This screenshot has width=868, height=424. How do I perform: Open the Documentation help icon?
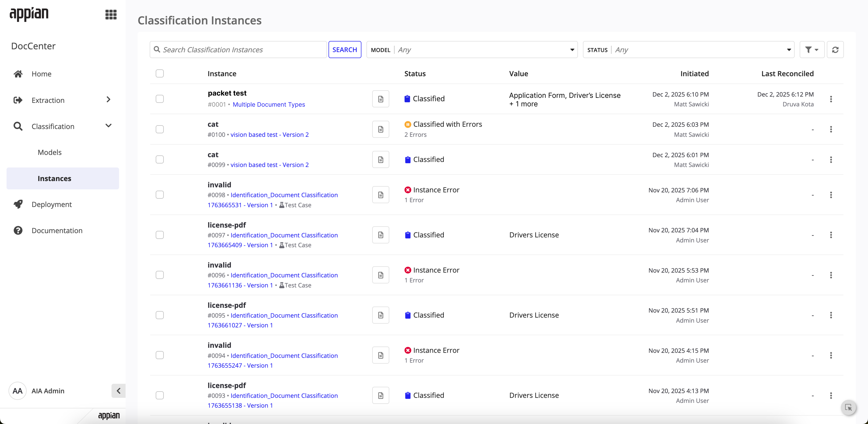coord(18,230)
